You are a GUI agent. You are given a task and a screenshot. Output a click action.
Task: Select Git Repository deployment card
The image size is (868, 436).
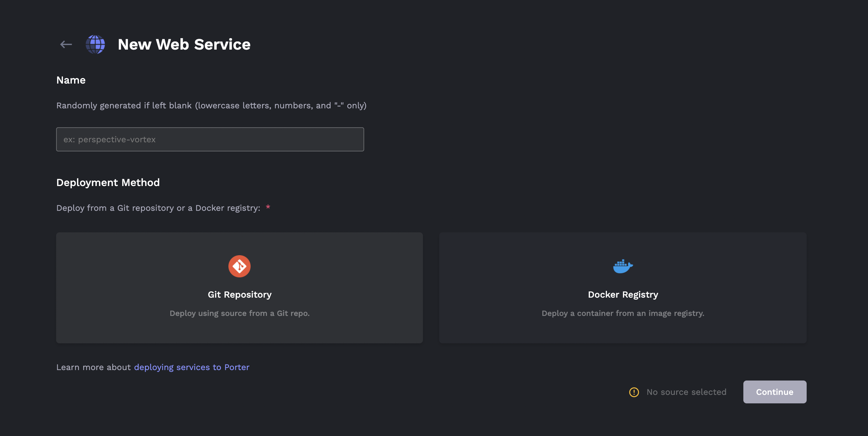coord(239,288)
